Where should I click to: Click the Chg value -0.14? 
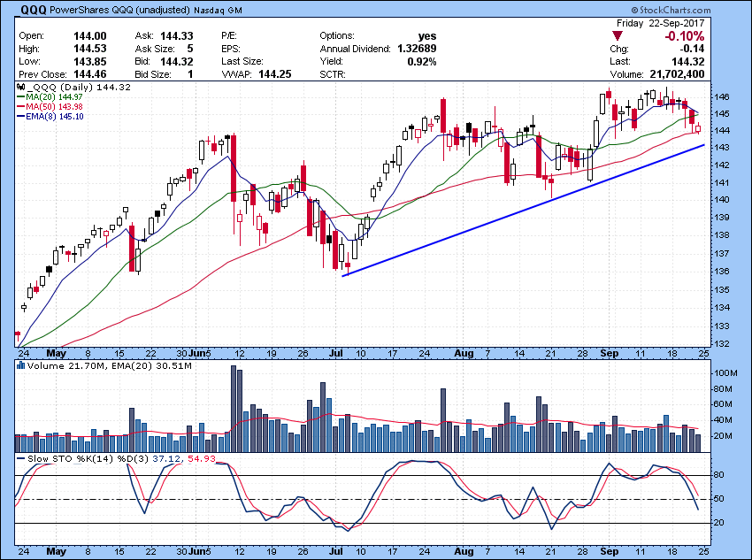pos(692,49)
